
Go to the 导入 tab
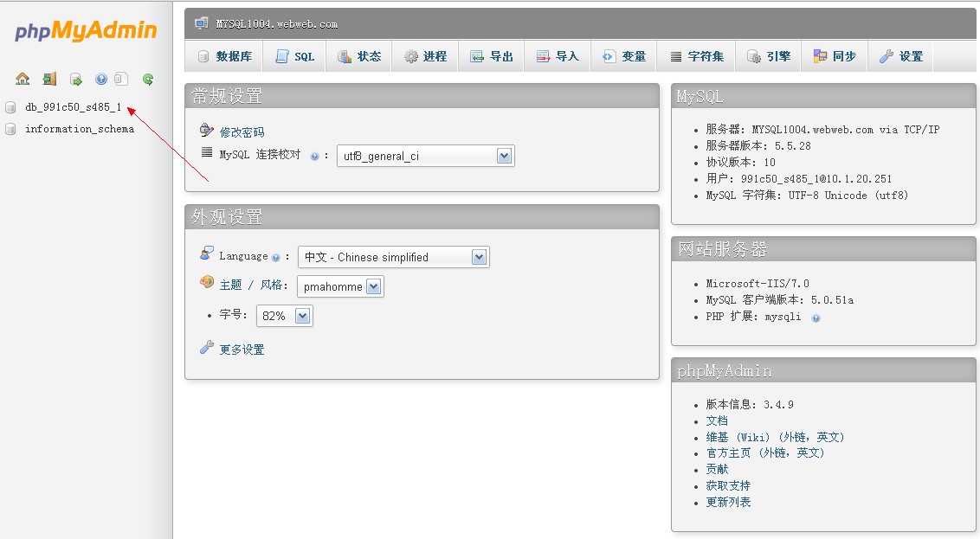558,56
